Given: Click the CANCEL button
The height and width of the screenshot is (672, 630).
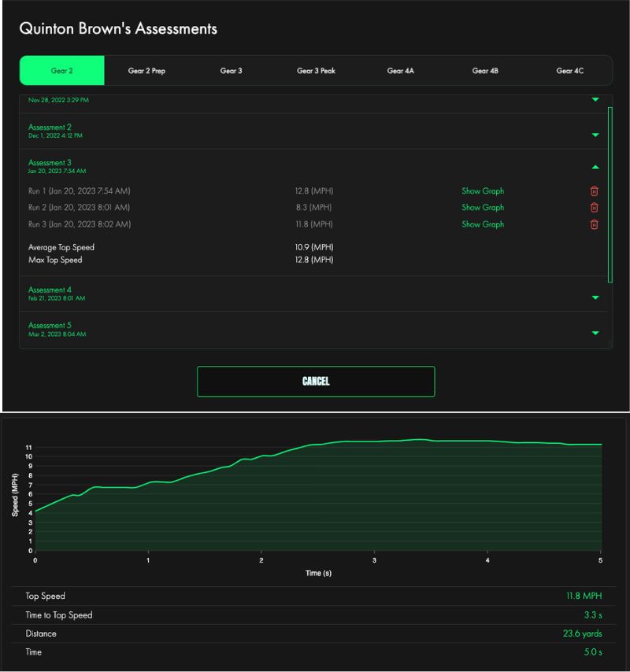Looking at the screenshot, I should tap(316, 382).
